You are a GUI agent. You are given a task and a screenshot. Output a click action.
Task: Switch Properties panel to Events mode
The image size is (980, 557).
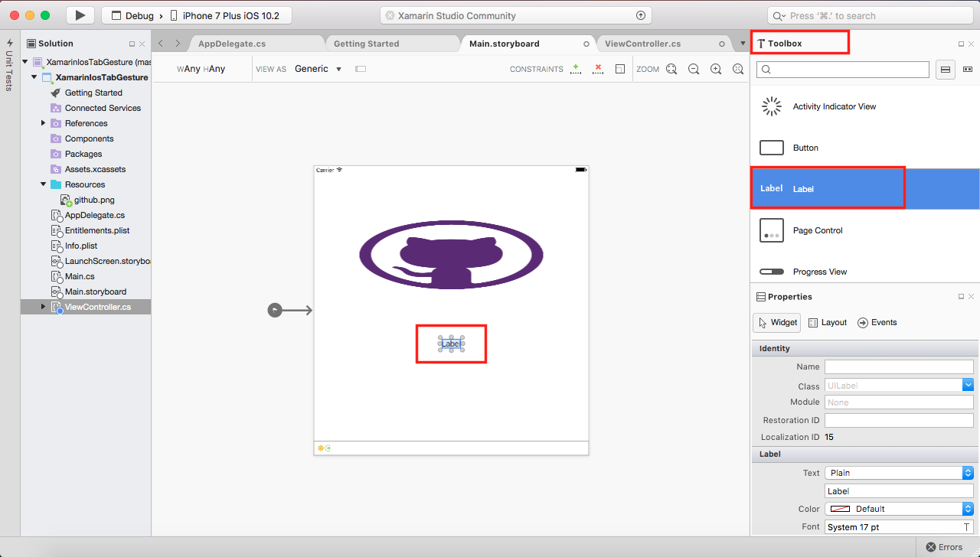pos(877,322)
